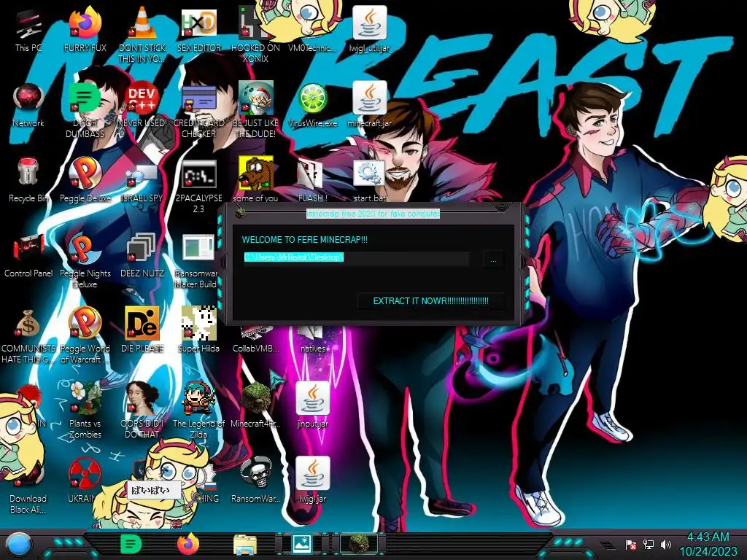Click the extraction path input field

click(x=356, y=257)
